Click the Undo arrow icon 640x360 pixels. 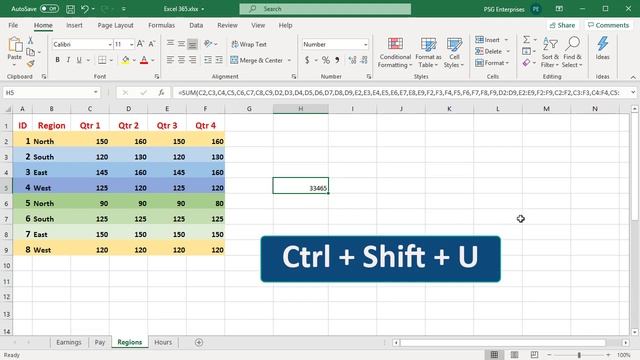coord(84,9)
